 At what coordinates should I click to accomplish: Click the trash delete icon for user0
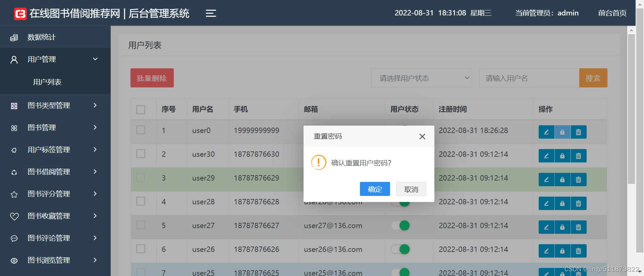[x=579, y=132]
